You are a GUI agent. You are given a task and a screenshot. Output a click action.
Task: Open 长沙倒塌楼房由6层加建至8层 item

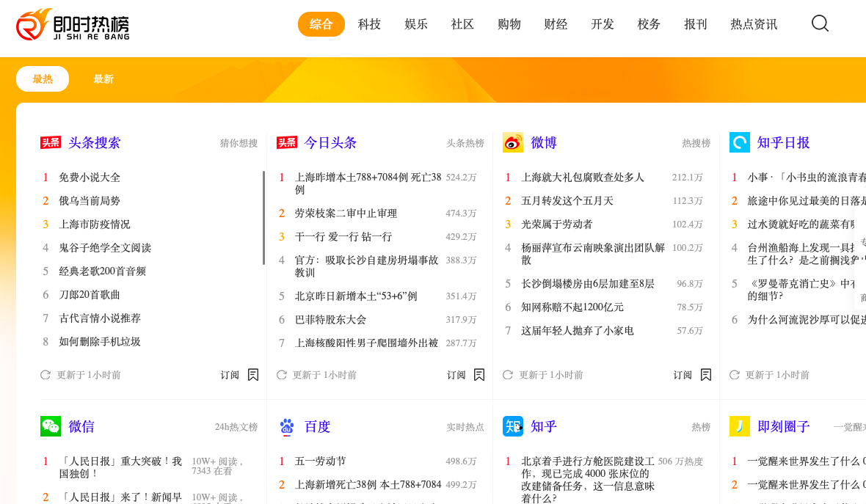pyautogui.click(x=588, y=284)
